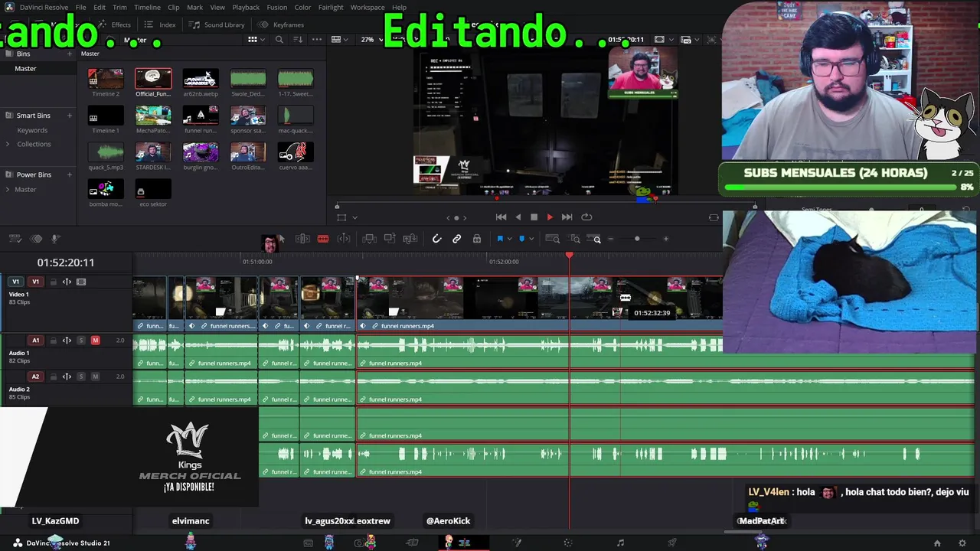Open the Sound Library panel

point(217,24)
